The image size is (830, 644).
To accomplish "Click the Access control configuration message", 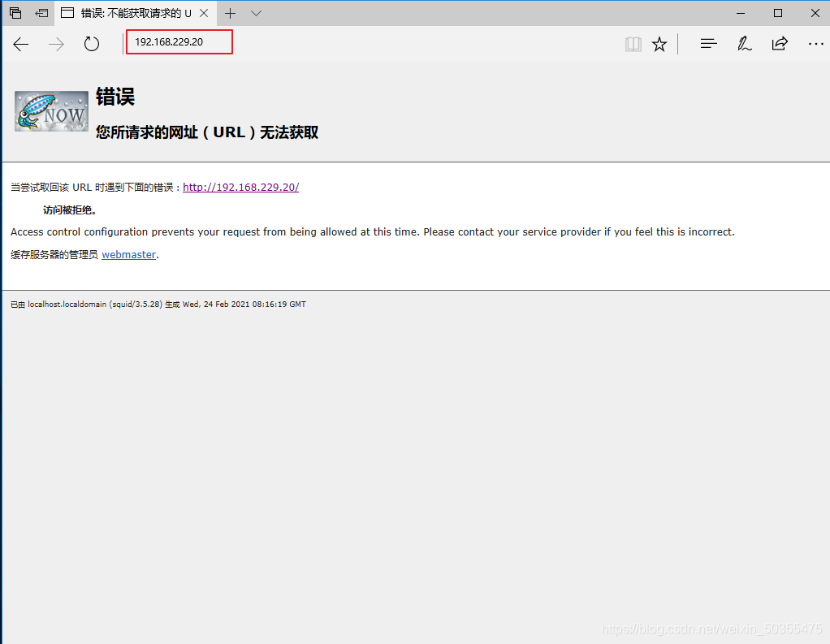I will coord(373,231).
